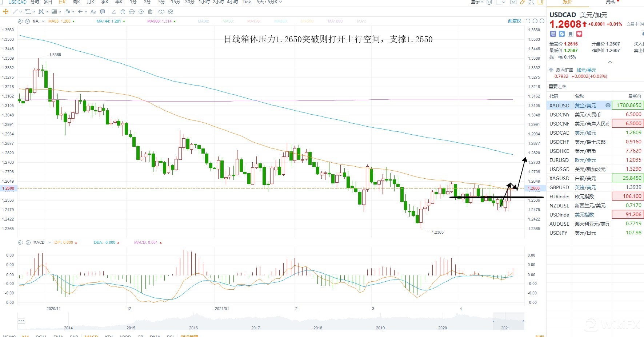Click the timeline navigator options button
Image resolution: width=644 pixels, height=337 pixels.
point(21,321)
